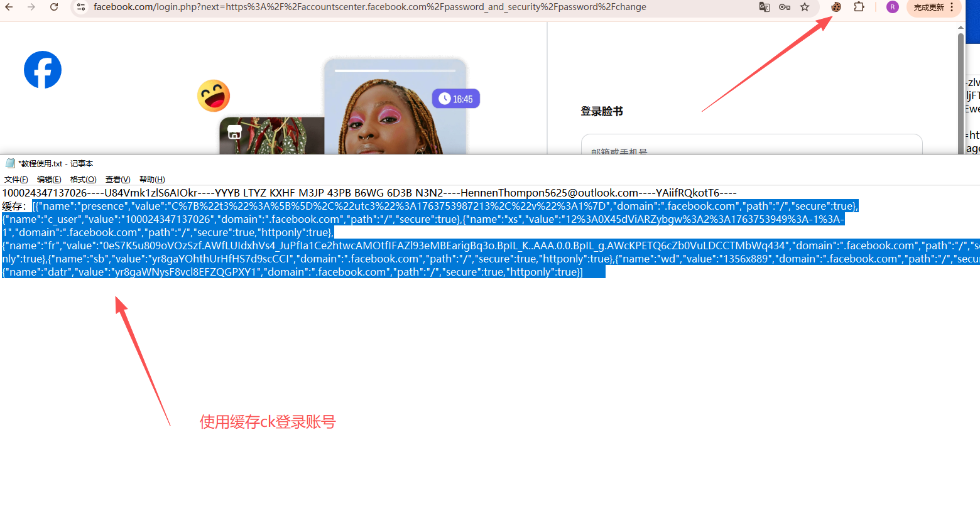Reload the Facebook login page

(x=54, y=7)
